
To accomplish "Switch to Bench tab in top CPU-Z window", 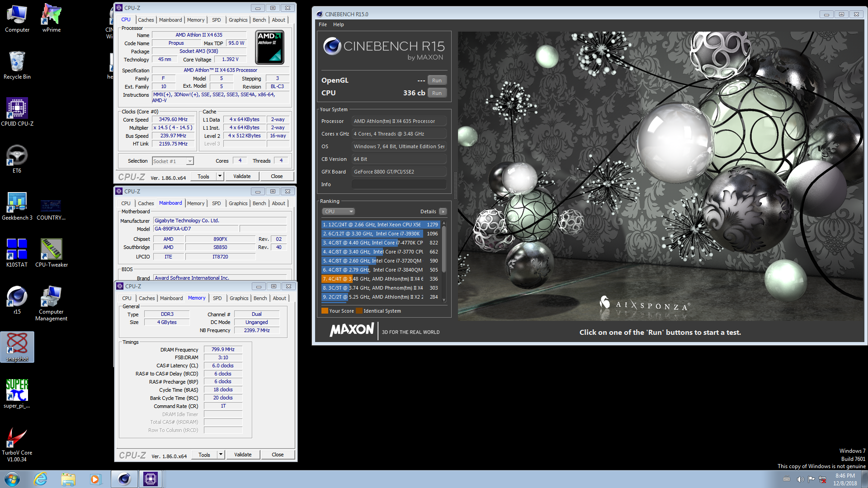I will pos(259,20).
